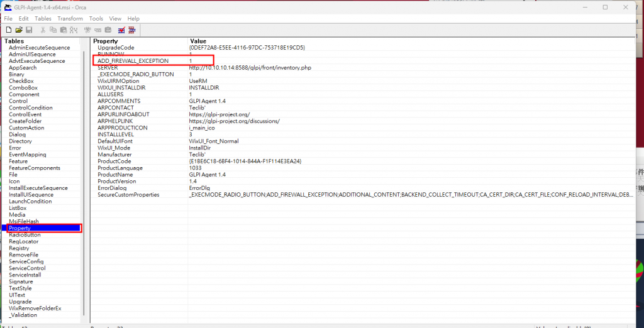644x328 pixels.
Task: Click the ADD_FIREWALL_EXCEPTION property name
Action: (x=133, y=61)
